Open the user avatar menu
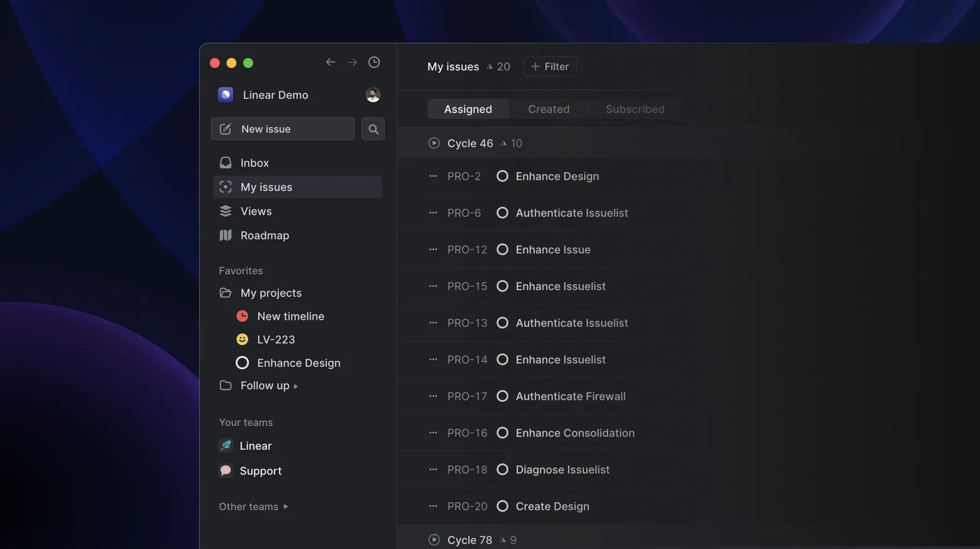 coord(372,95)
